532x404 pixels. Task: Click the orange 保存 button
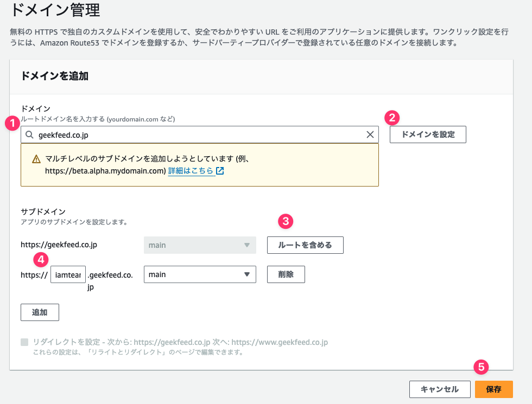(x=493, y=389)
